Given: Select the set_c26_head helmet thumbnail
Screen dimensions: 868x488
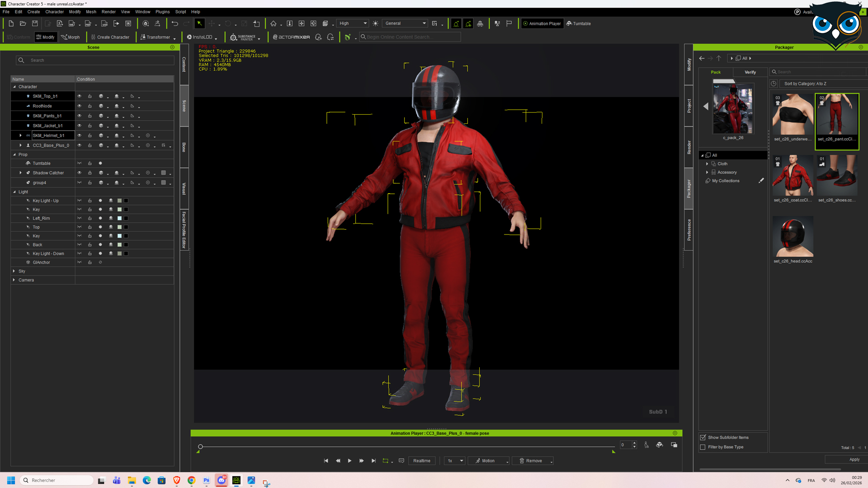Looking at the screenshot, I should pyautogui.click(x=793, y=236).
